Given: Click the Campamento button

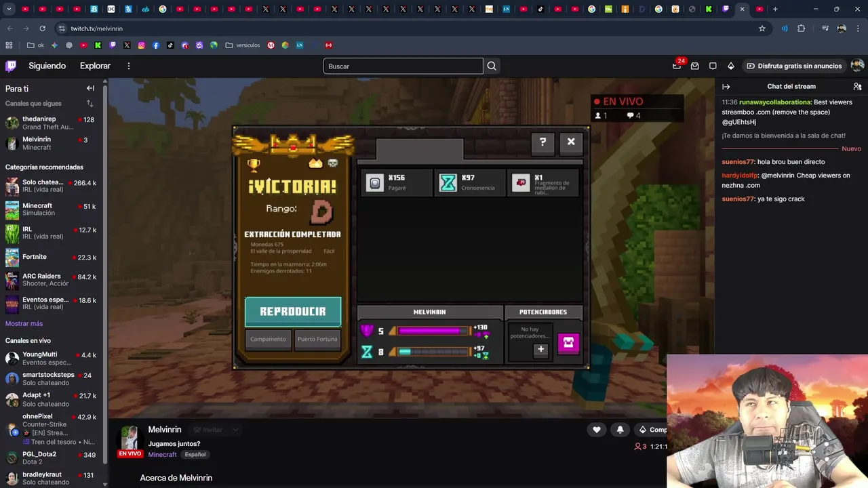Looking at the screenshot, I should pyautogui.click(x=268, y=339).
